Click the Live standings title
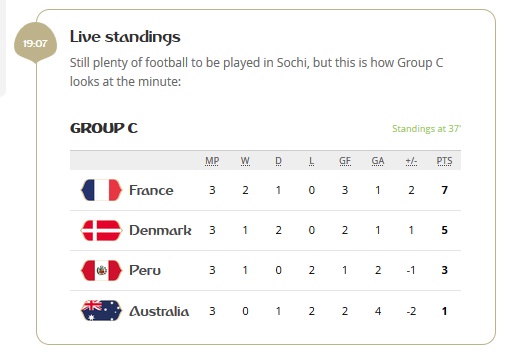 tap(125, 37)
